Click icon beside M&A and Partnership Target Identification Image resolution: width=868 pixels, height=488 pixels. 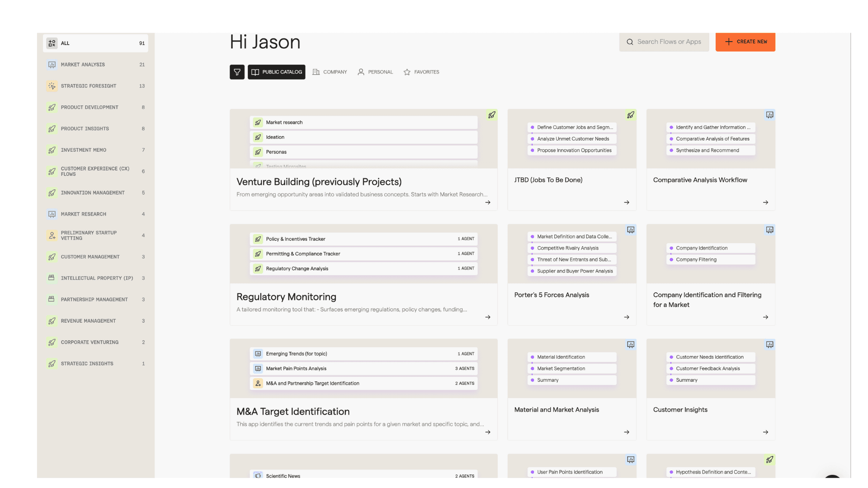click(258, 383)
